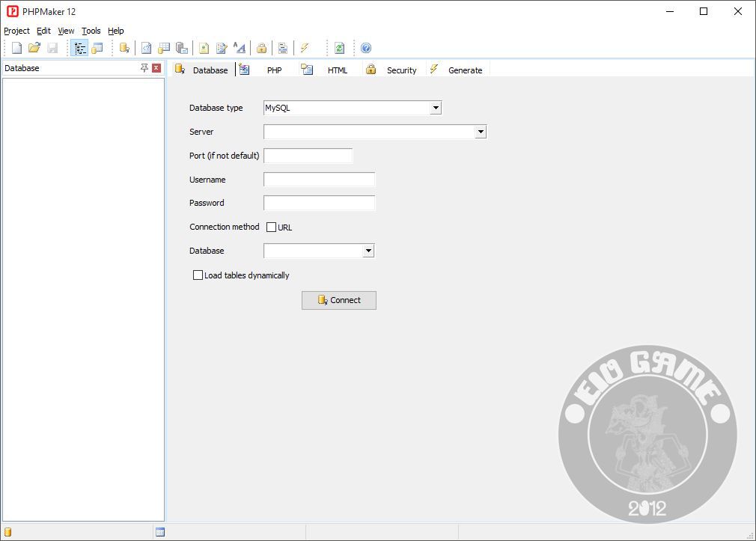This screenshot has height=541, width=756.
Task: Click the padlock security toolbar icon
Action: (x=261, y=48)
